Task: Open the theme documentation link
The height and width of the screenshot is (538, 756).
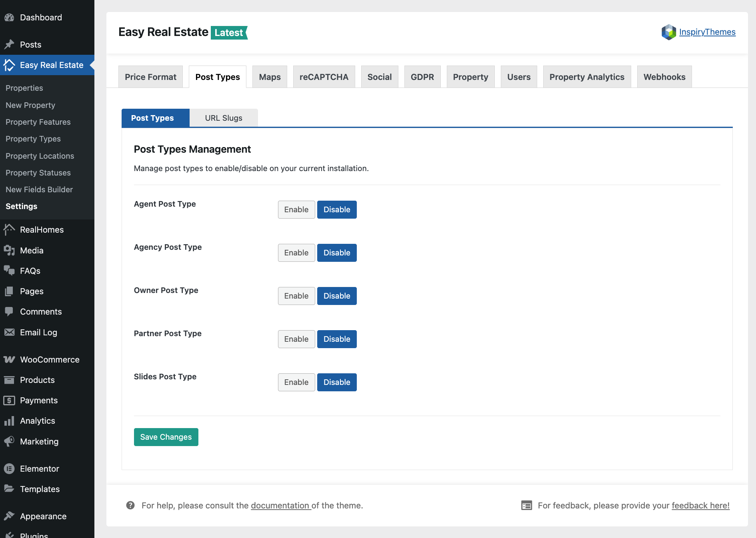Action: [x=281, y=505]
